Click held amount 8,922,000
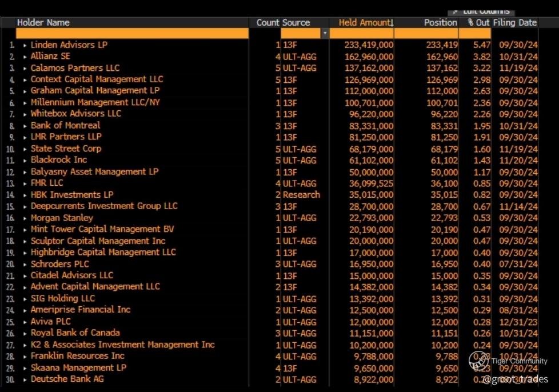The image size is (559, 392). point(374,380)
